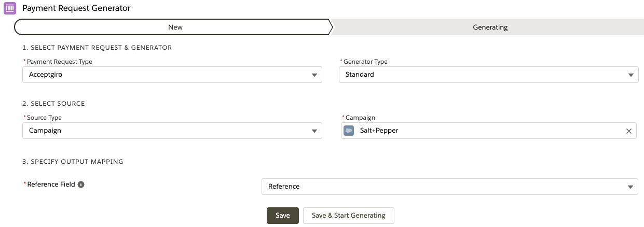Click the Source Type dropdown arrow

click(x=314, y=131)
